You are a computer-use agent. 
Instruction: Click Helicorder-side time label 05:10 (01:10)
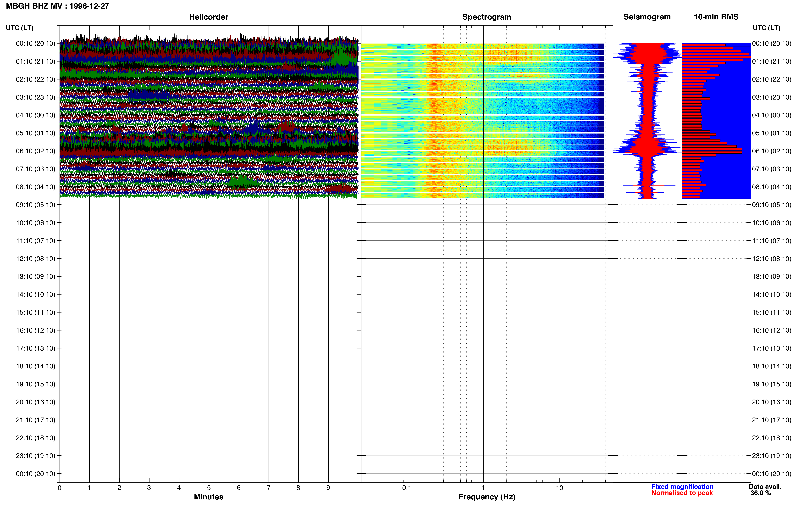click(36, 133)
